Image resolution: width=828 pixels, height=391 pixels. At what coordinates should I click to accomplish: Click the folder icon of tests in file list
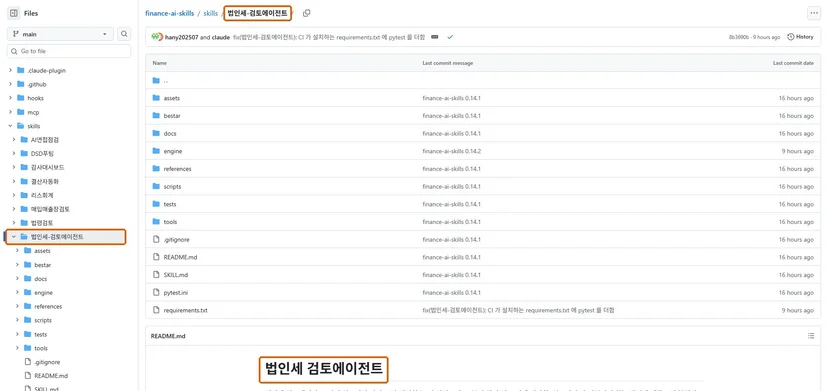pyautogui.click(x=156, y=204)
